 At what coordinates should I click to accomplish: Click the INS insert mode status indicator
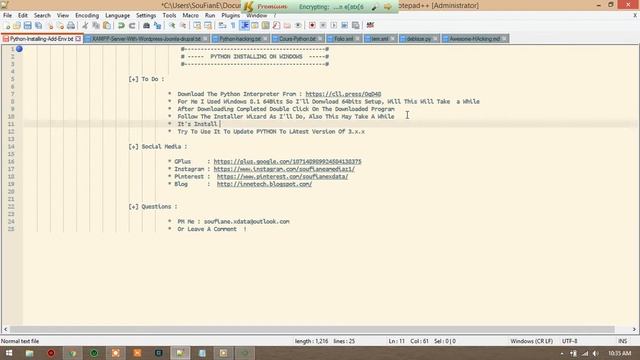point(622,341)
